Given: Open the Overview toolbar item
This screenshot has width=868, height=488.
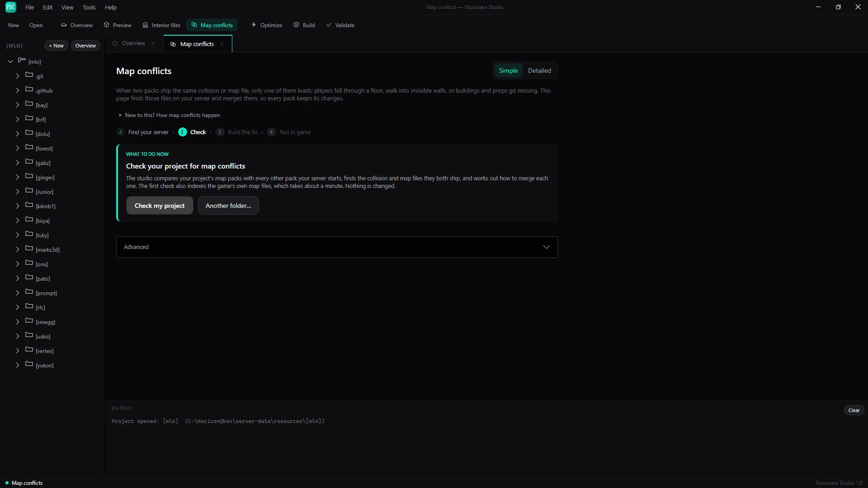Looking at the screenshot, I should (77, 25).
